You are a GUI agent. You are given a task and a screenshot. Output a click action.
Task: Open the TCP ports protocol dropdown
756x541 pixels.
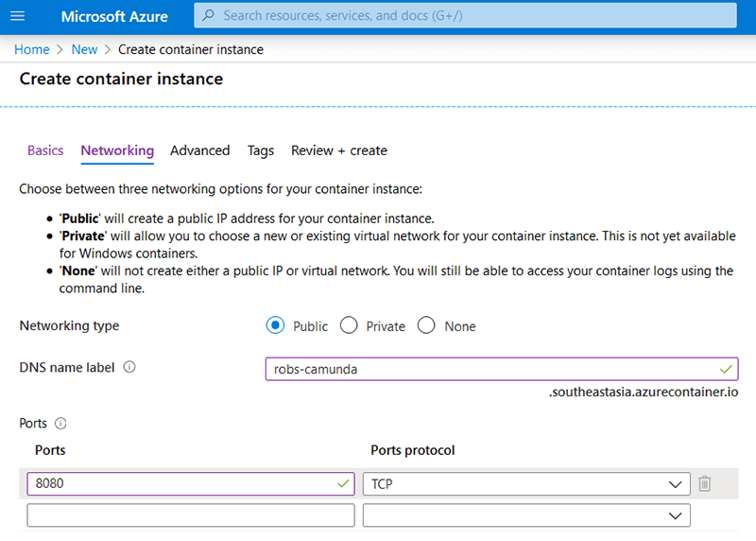526,483
